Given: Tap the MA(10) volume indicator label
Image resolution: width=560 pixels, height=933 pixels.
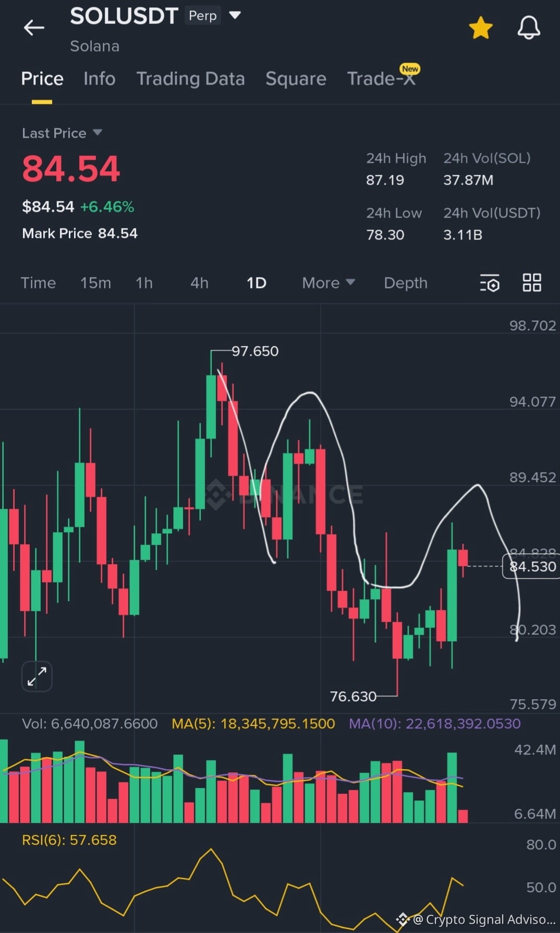Looking at the screenshot, I should (434, 724).
